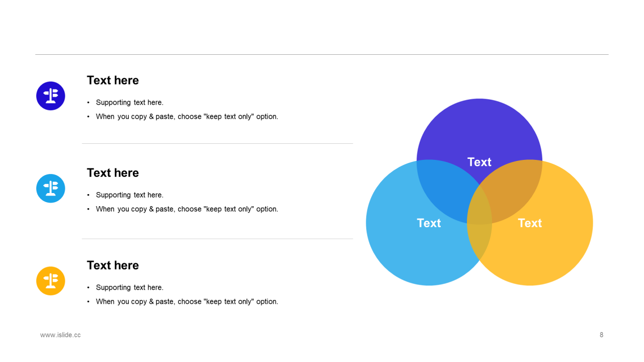The height and width of the screenshot is (362, 644).
Task: Click the overlap of the purple and yellow circles
Action: tap(513, 186)
